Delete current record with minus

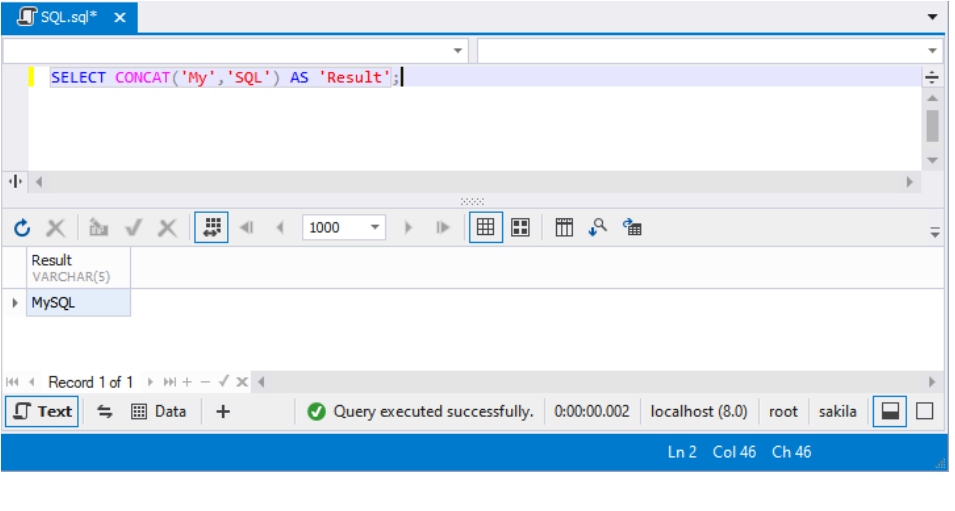[205, 382]
